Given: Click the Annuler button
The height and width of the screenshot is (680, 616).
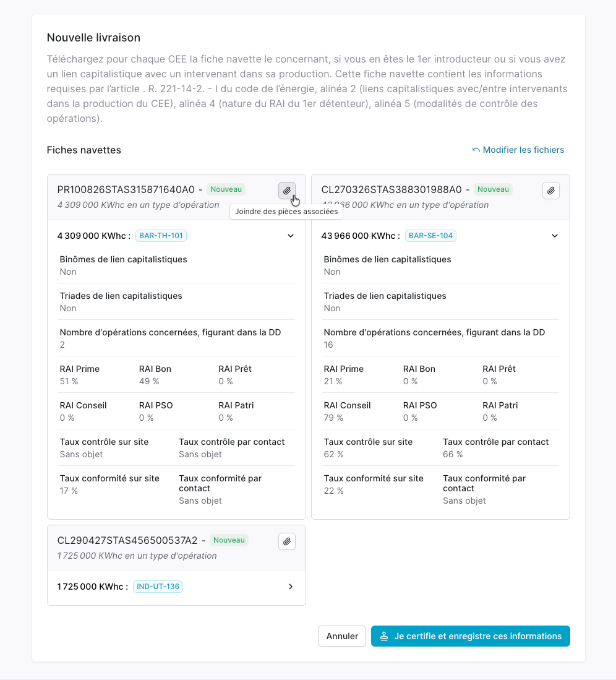Looking at the screenshot, I should pos(341,636).
